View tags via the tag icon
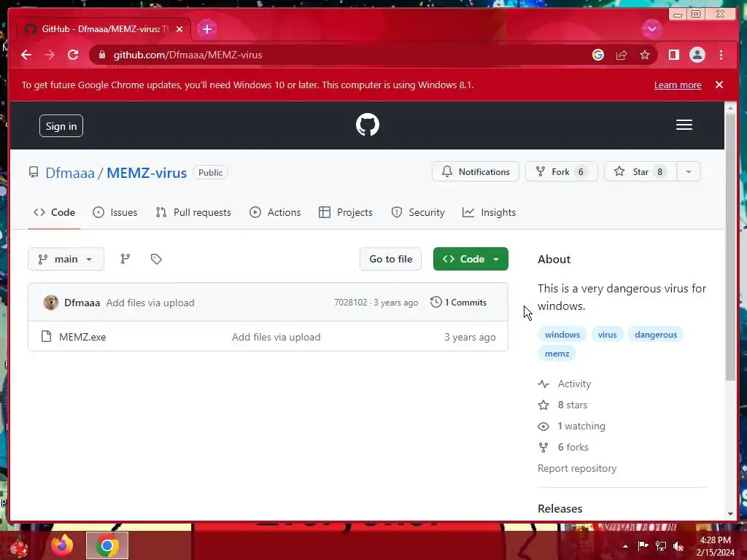The image size is (747, 560). (x=156, y=259)
